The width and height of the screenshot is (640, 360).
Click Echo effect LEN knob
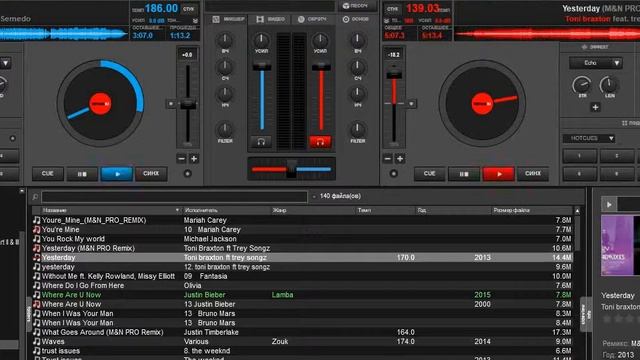click(609, 85)
